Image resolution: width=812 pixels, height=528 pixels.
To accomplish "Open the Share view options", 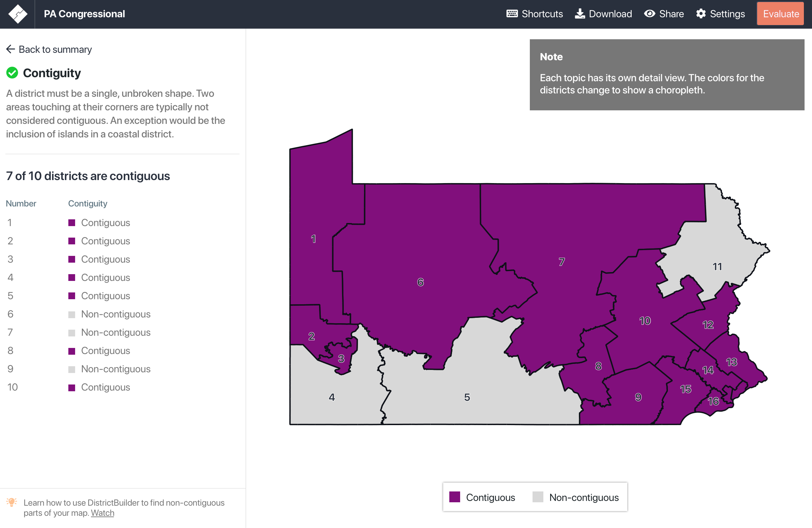I will point(664,14).
